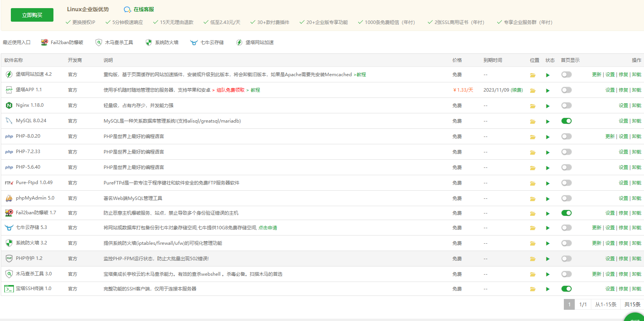The height and width of the screenshot is (321, 644).
Task: Click the PHP守护 shield icon
Action: click(x=9, y=258)
